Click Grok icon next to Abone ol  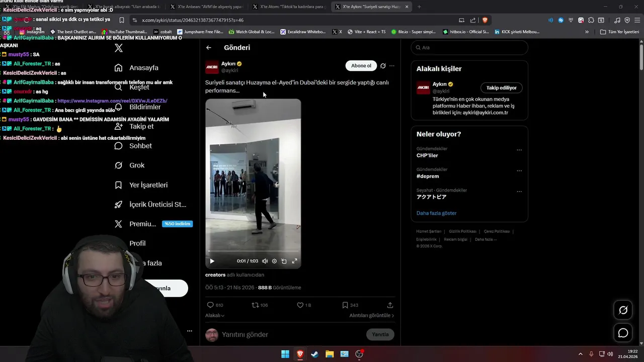[x=383, y=66]
